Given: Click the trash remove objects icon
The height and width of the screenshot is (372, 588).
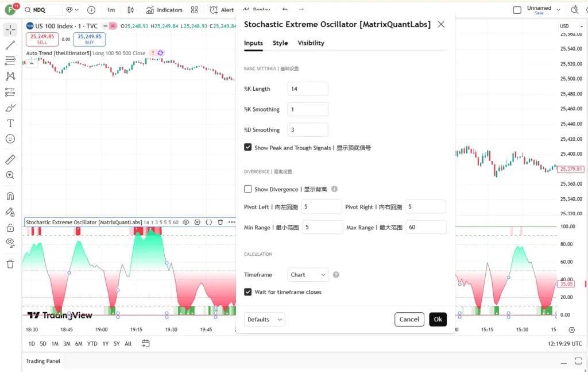Looking at the screenshot, I should click(10, 264).
